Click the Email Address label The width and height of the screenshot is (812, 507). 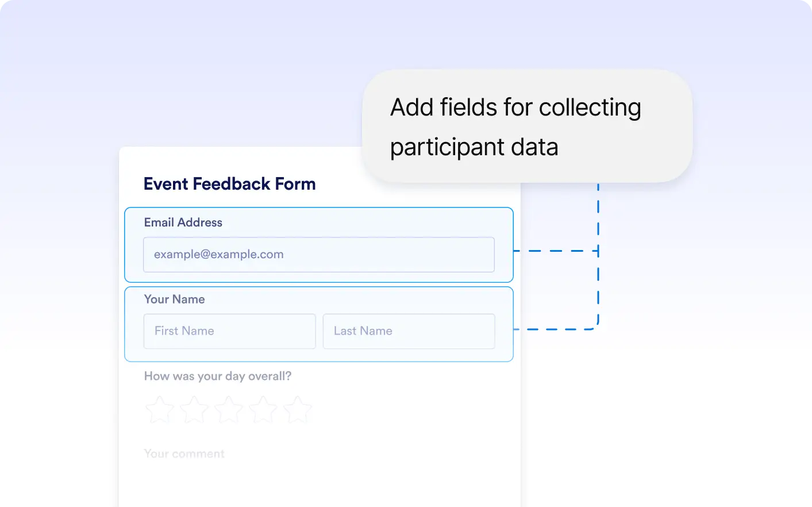pyautogui.click(x=183, y=222)
